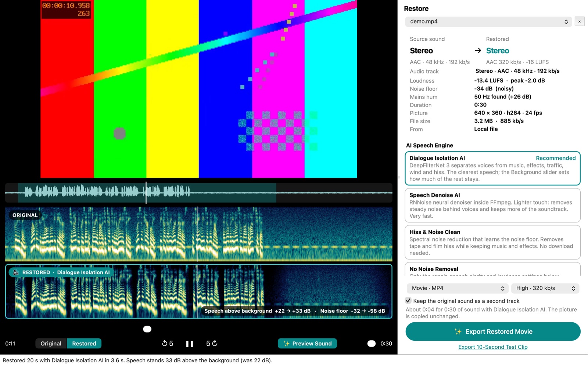Switch to the Restored sound tab

(x=84, y=344)
